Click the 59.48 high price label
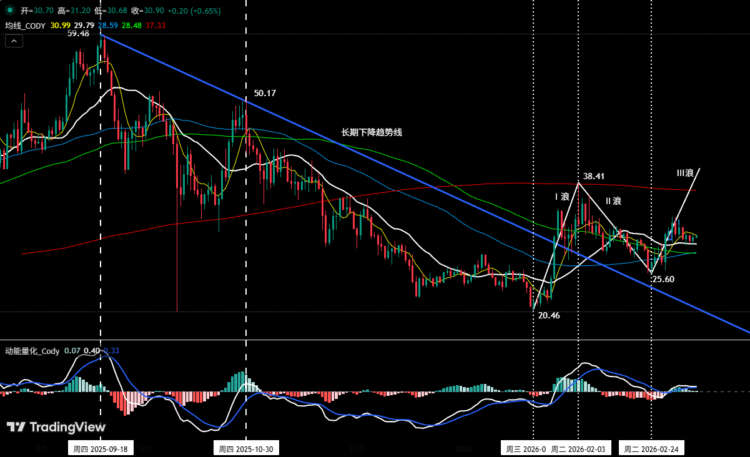The width and height of the screenshot is (750, 457). [x=78, y=33]
